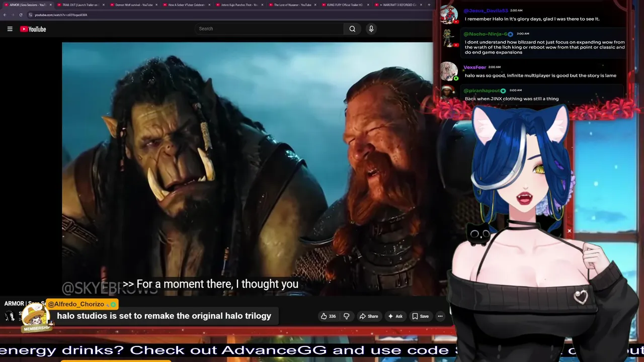Open the three-dot more actions menu
This screenshot has height=362, width=644.
pyautogui.click(x=440, y=316)
